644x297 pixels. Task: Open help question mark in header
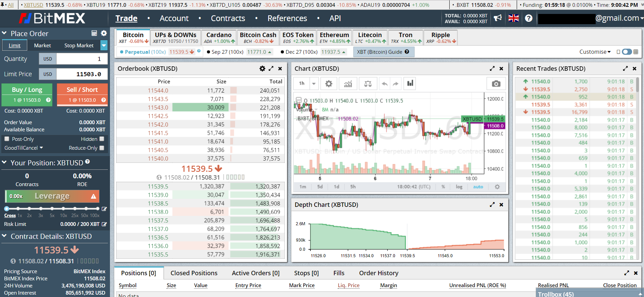[x=529, y=18]
